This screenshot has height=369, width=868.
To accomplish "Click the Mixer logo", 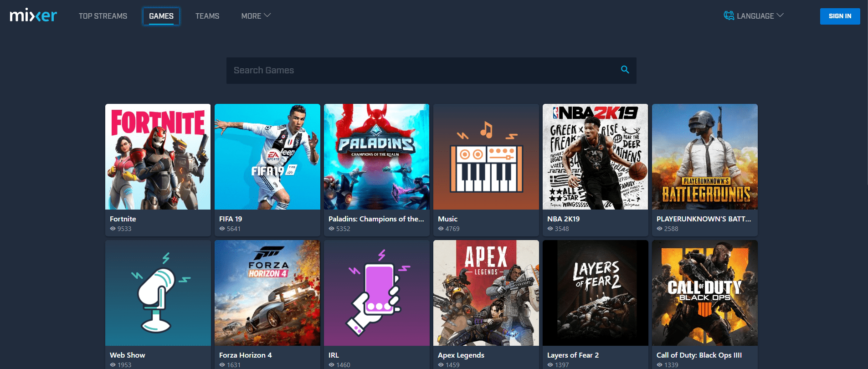I will point(34,16).
